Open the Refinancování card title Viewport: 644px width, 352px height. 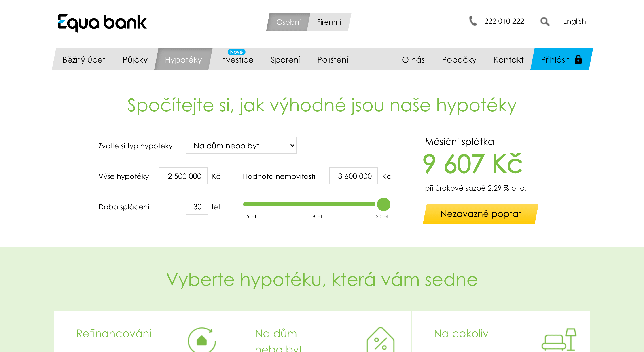coord(114,333)
